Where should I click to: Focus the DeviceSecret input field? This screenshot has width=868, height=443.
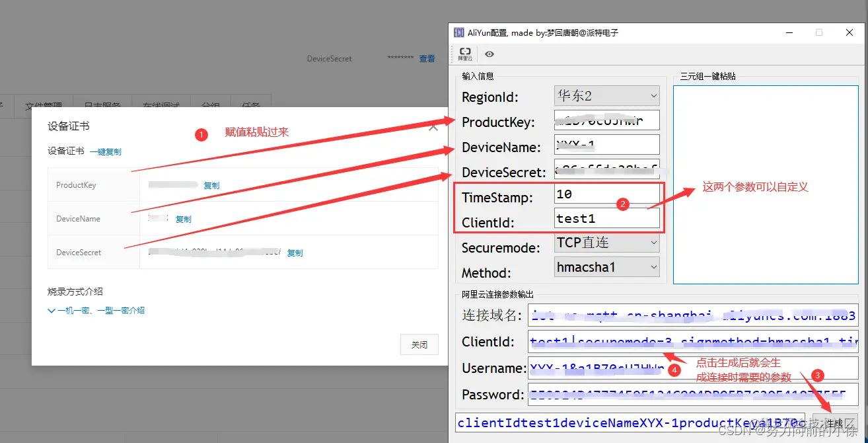607,169
